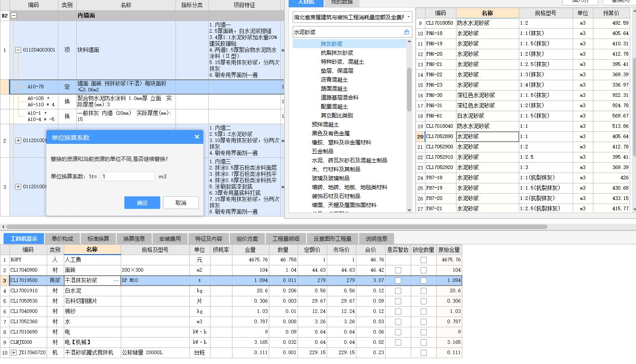This screenshot has width=636, height=364.
Task: Click the 1t= conversion factor input field
Action: (x=128, y=177)
